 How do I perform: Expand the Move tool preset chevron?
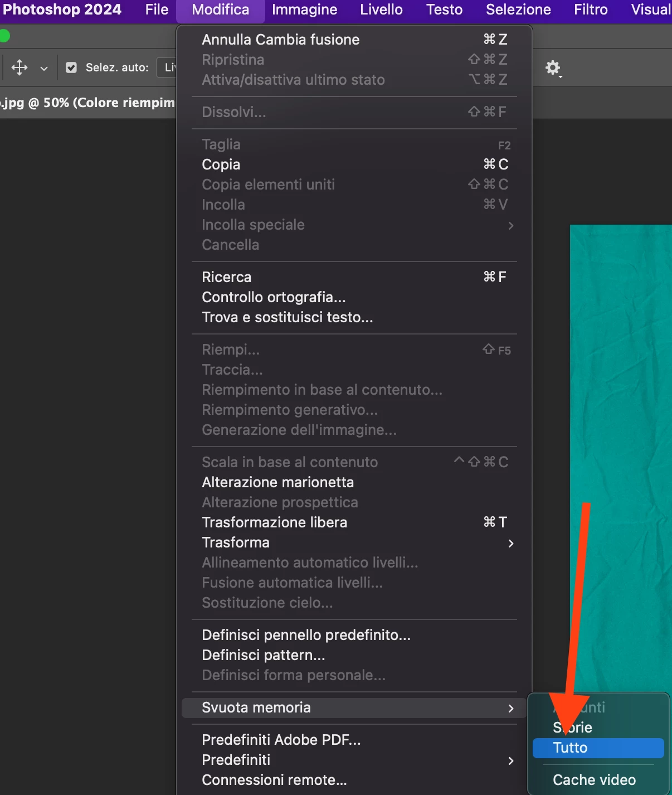(44, 68)
